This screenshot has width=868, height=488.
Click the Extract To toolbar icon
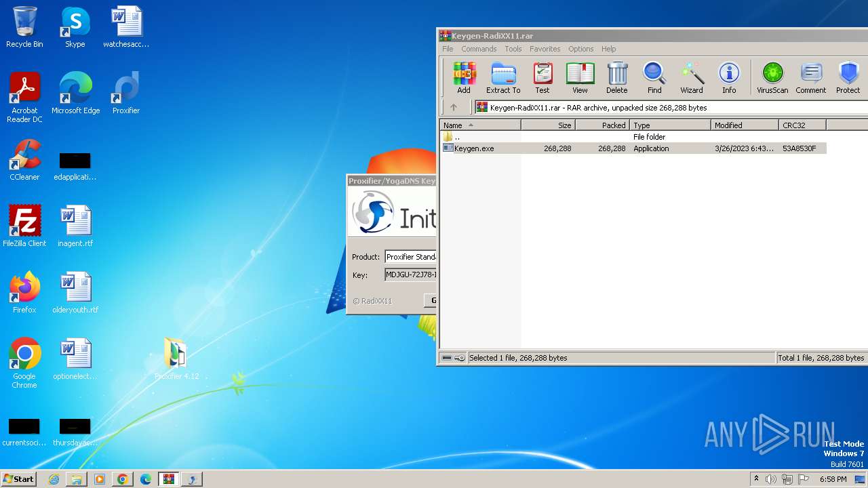click(x=503, y=78)
